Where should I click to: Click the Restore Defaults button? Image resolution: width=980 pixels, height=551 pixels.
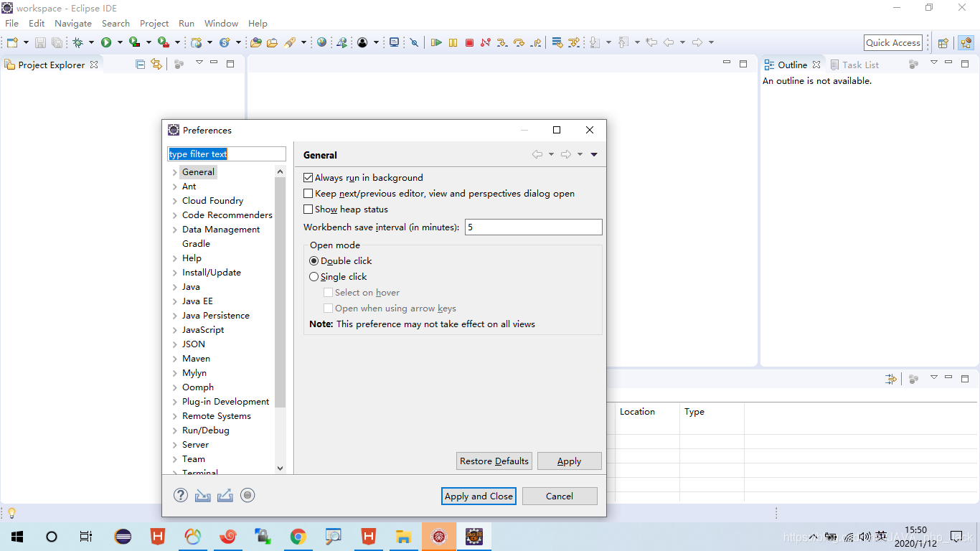pyautogui.click(x=494, y=461)
